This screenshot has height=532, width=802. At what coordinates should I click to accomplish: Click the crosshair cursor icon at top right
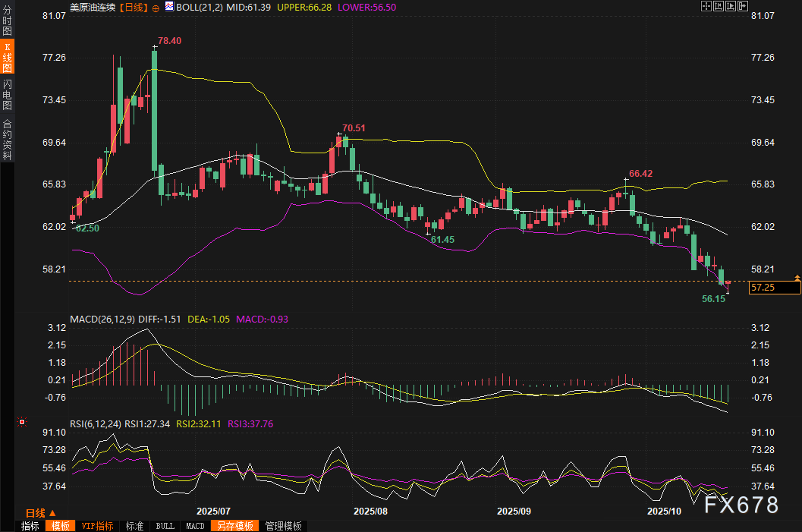(x=706, y=6)
